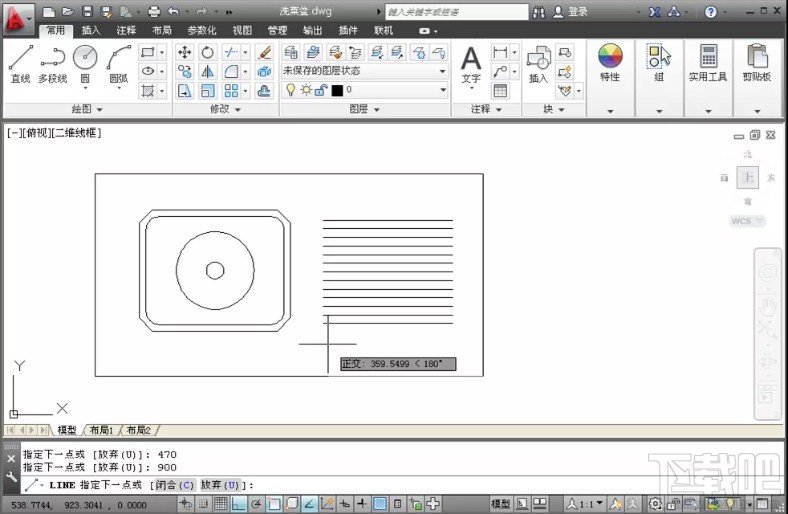
Task: Choose 闭合(C) option in command line
Action: point(173,485)
